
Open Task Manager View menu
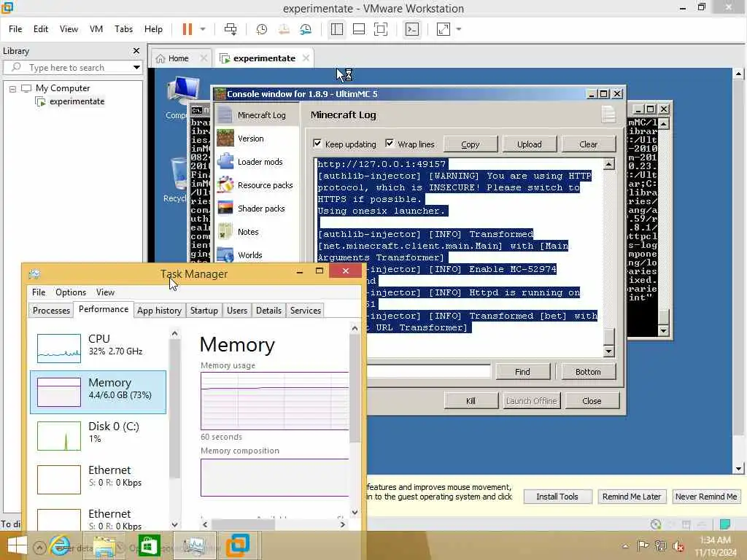point(105,292)
